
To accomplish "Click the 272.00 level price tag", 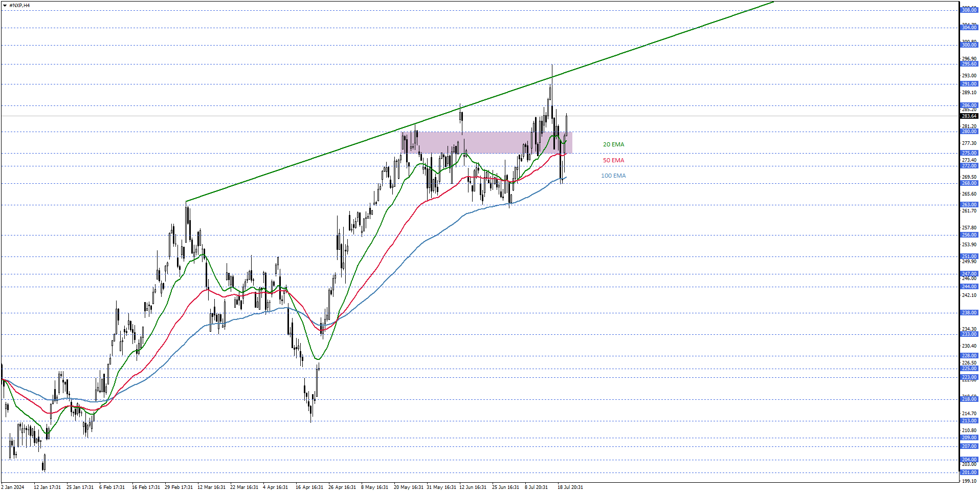I will 969,166.
